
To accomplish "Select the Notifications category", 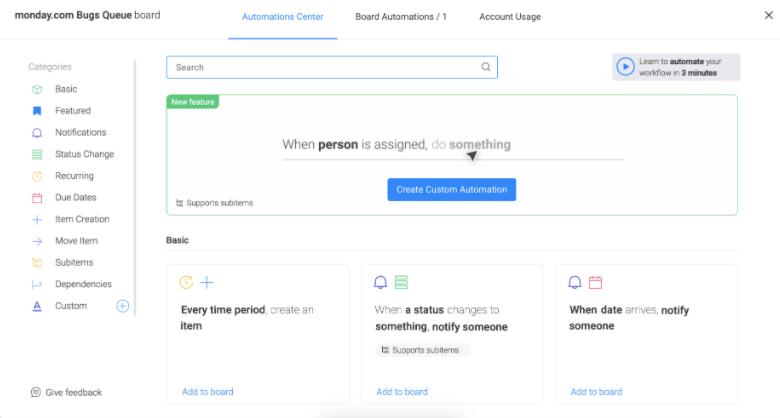I will pyautogui.click(x=81, y=133).
